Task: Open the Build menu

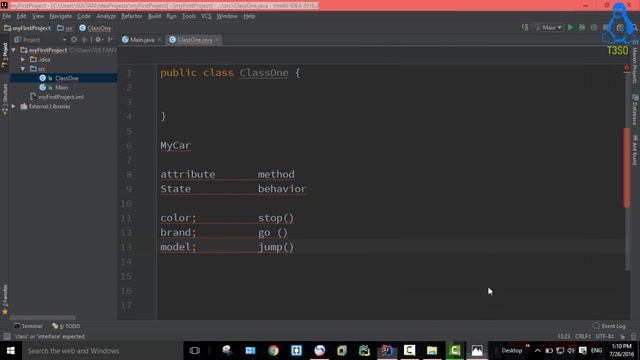Action: point(154,16)
